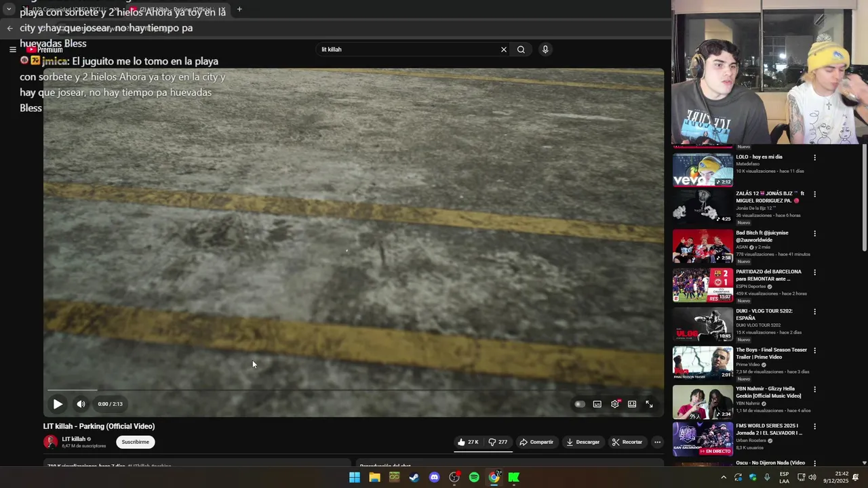Open options for the 'Bad Bitch' video
Viewport: 868px width, 488px height.
pyautogui.click(x=814, y=233)
